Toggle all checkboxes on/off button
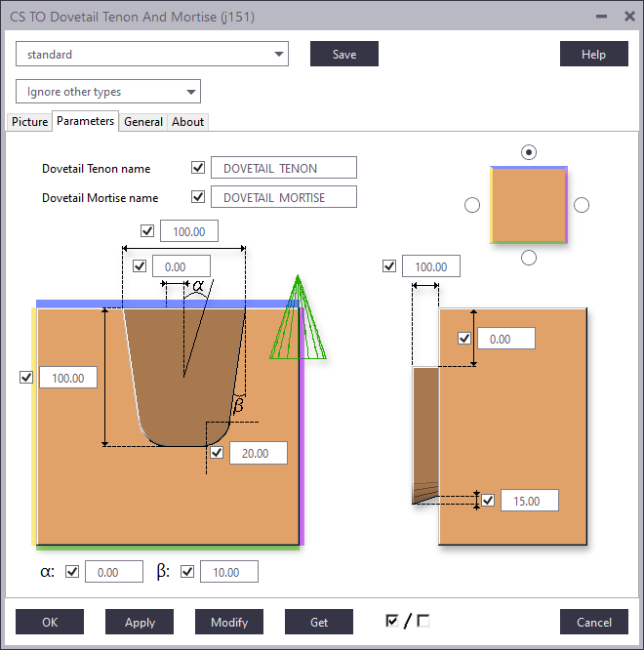Screen dimensions: 644x650 [407, 621]
